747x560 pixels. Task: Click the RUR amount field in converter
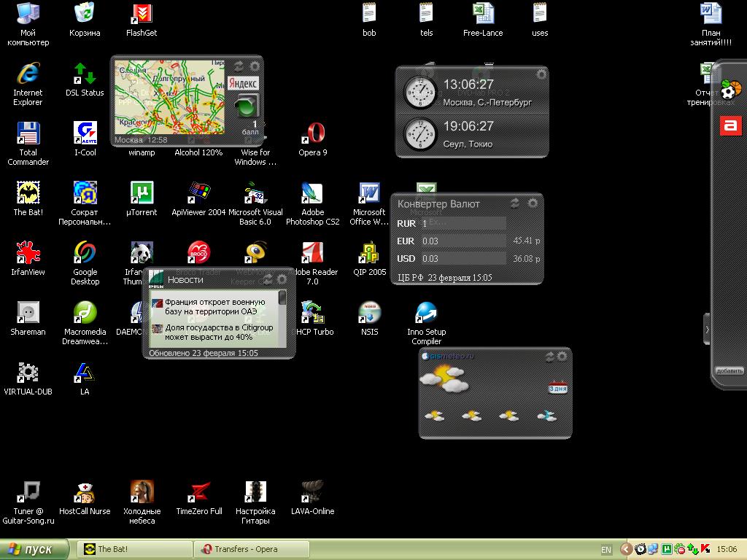coord(463,224)
